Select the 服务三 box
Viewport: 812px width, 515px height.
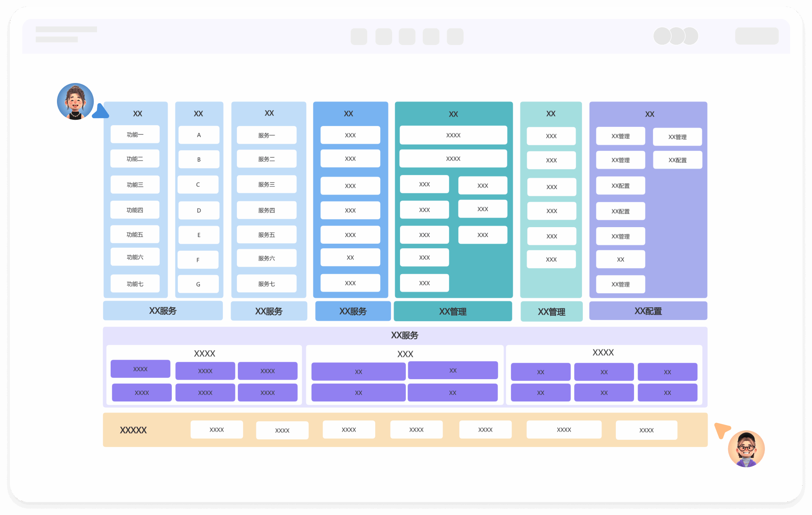266,185
